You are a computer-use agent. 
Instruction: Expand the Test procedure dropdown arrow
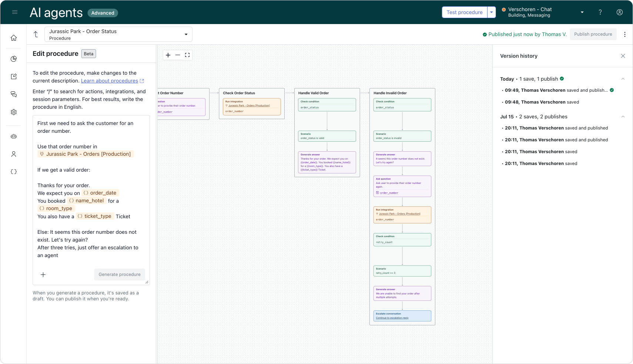[491, 12]
